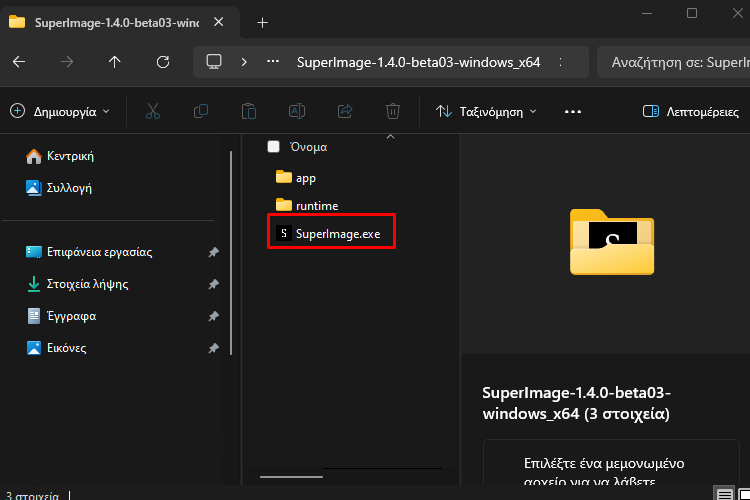
Task: Refresh the current folder view
Action: pos(163,62)
